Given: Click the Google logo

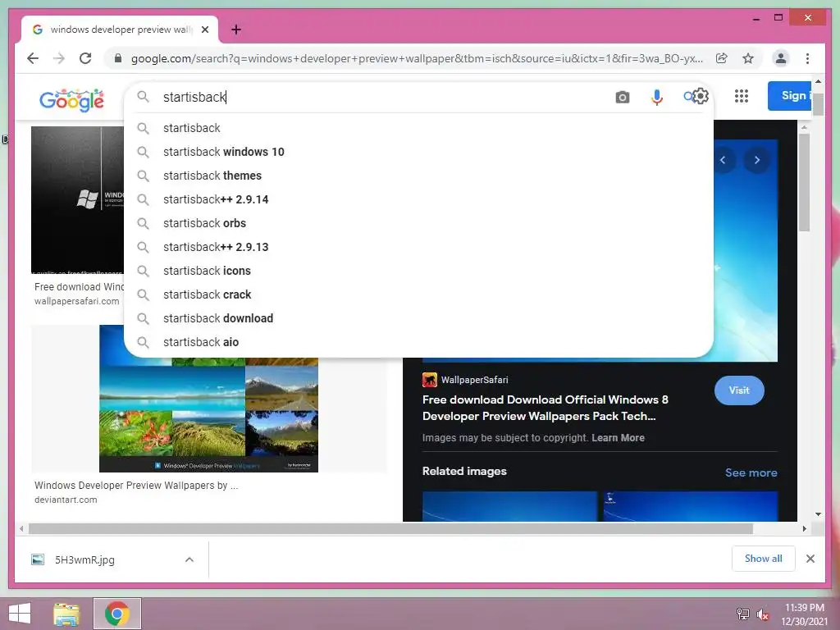Looking at the screenshot, I should (x=72, y=99).
